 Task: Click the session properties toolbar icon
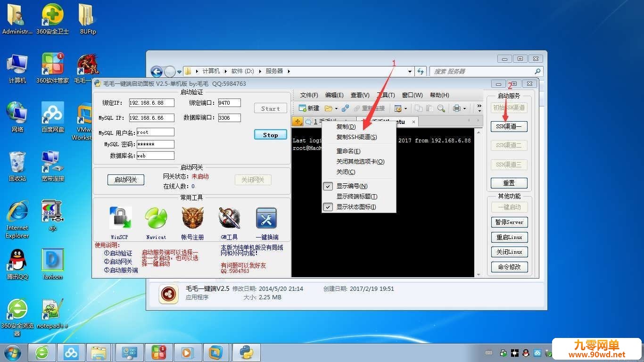click(398, 108)
